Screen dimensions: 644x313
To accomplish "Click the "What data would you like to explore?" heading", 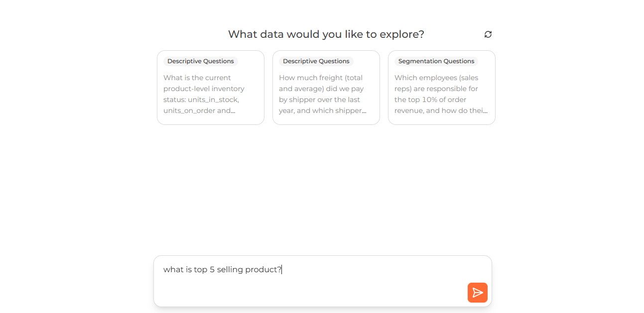I will click(x=326, y=34).
